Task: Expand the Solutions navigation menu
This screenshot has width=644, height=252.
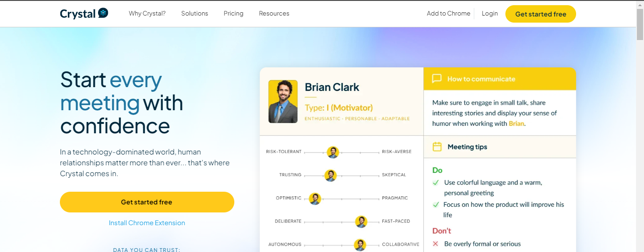Action: 194,14
